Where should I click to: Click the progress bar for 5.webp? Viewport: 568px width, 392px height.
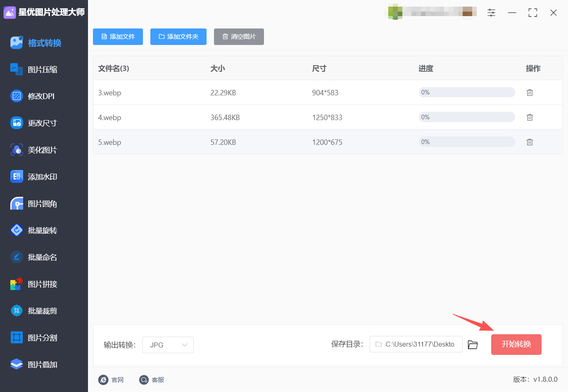click(467, 142)
